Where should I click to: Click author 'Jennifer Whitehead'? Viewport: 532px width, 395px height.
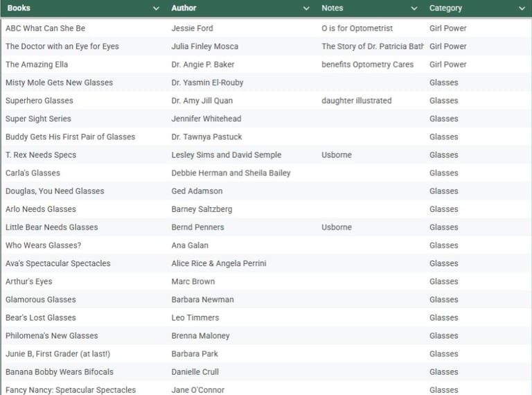[x=206, y=119]
